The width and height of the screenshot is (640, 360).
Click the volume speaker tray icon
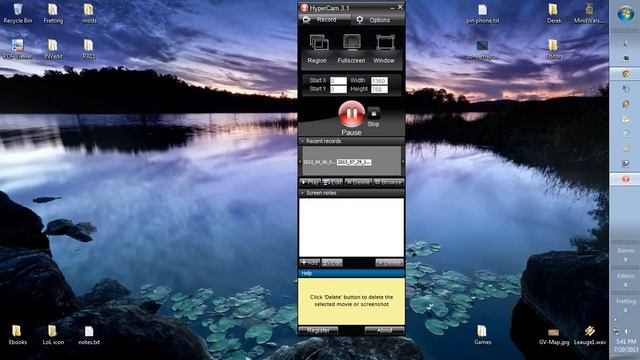(x=628, y=331)
